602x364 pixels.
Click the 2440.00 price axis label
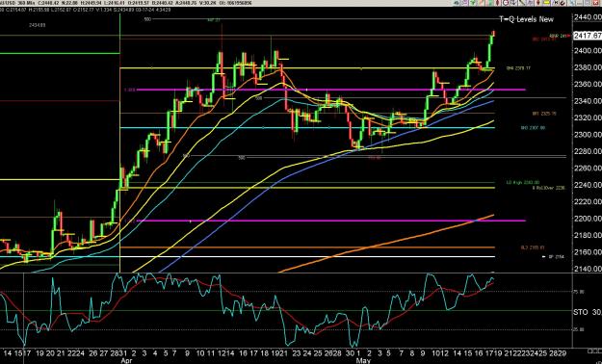(588, 17)
